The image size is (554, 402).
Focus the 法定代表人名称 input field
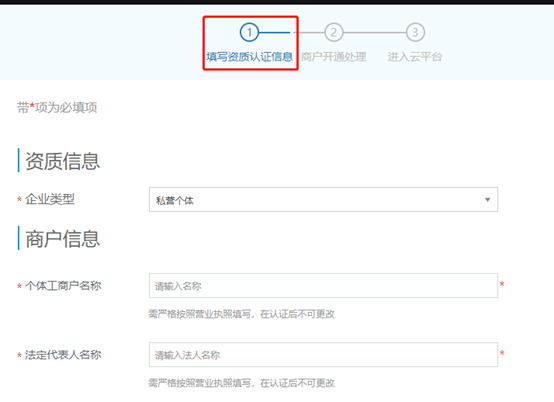[323, 355]
